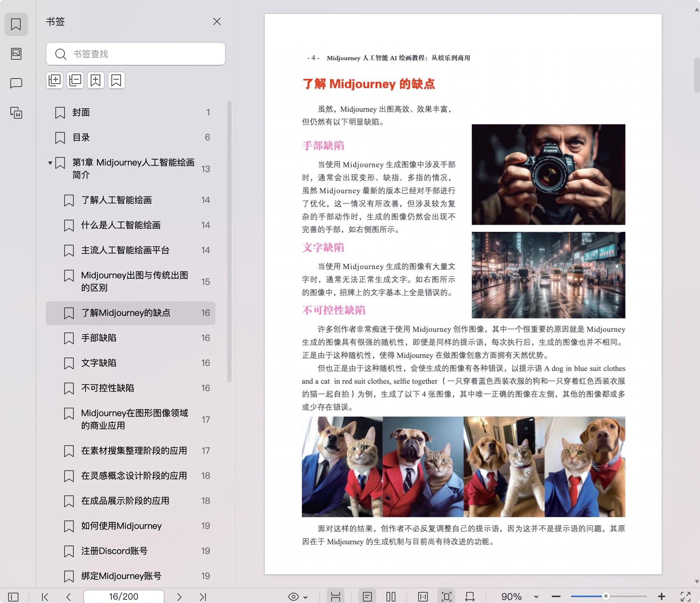
Task: Zoom out with the minus button
Action: tap(556, 597)
